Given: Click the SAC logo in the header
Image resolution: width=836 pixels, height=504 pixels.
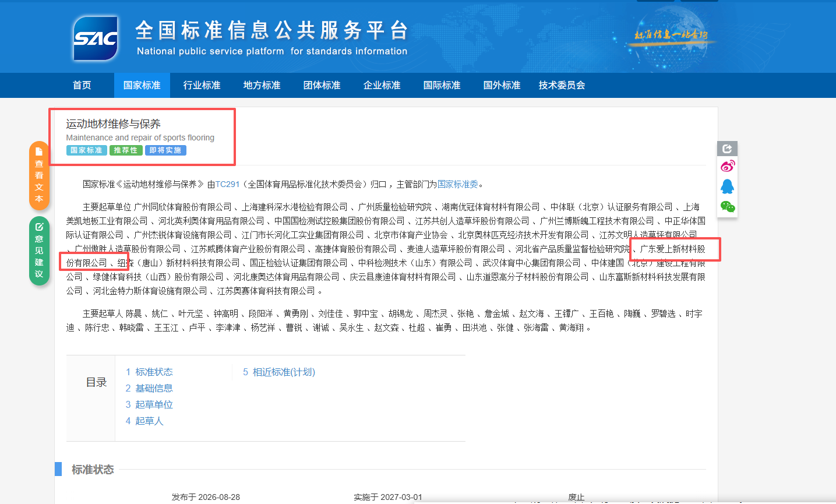Looking at the screenshot, I should tap(96, 38).
